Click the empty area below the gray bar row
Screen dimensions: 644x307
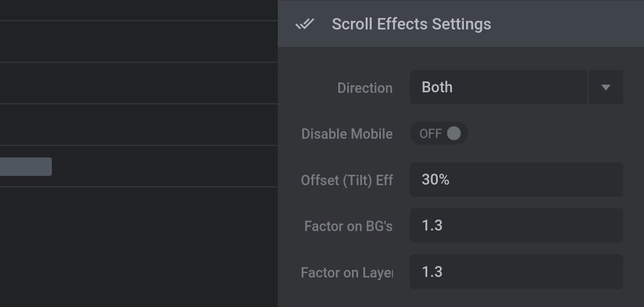click(139, 246)
